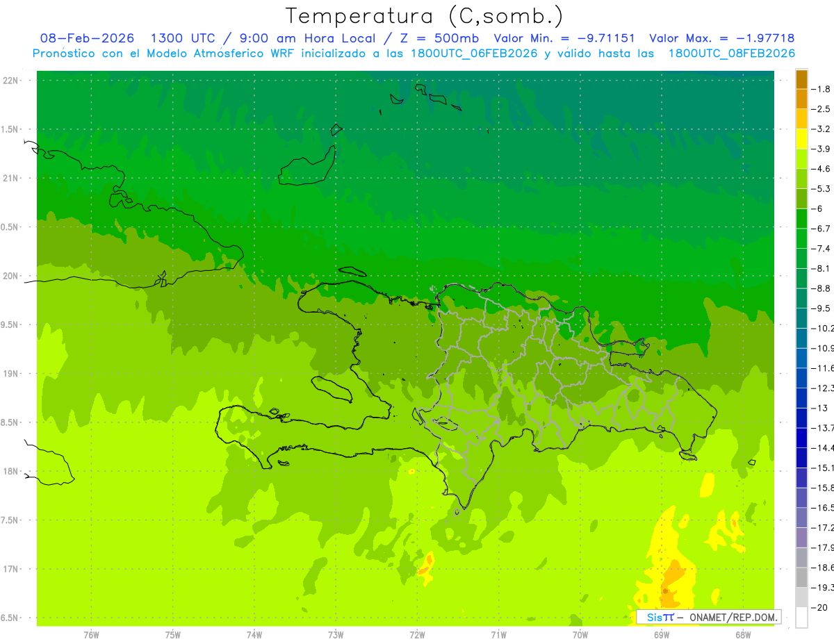This screenshot has height=644, width=834.
Task: Click the valid-until time "1800UTC_08FEB2026"
Action: (732, 53)
